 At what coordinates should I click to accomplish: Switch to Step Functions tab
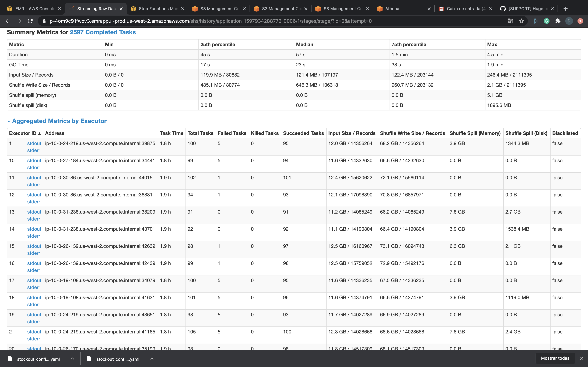point(158,9)
